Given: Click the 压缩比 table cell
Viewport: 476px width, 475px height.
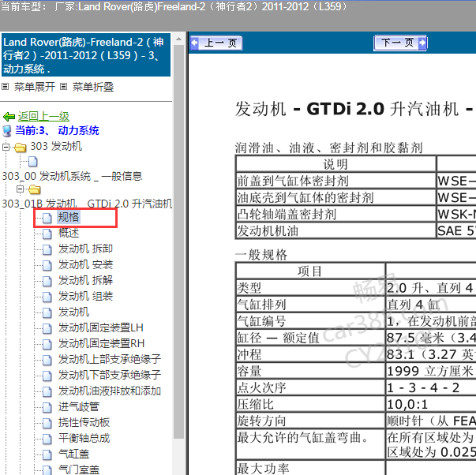Looking at the screenshot, I should 310,404.
